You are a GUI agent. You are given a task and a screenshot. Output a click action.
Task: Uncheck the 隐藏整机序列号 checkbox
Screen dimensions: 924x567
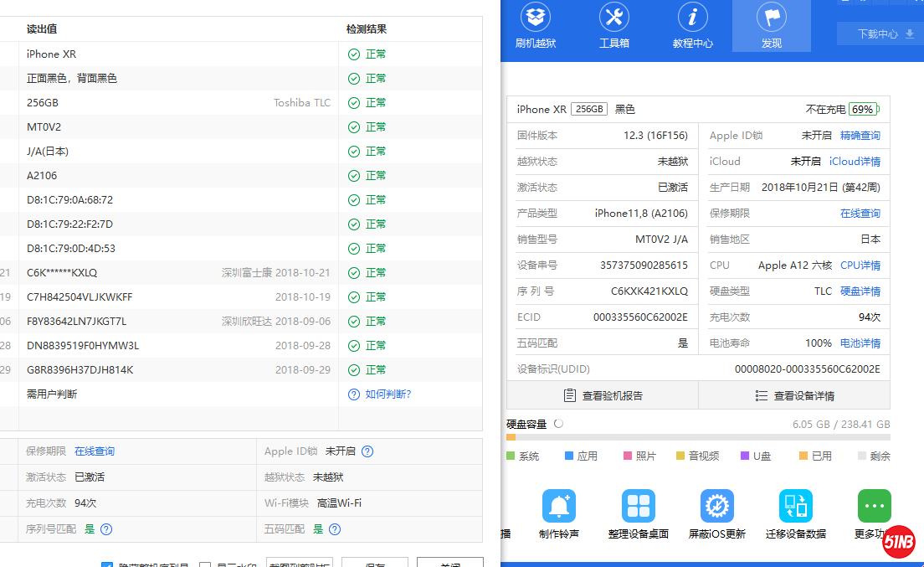(x=107, y=564)
